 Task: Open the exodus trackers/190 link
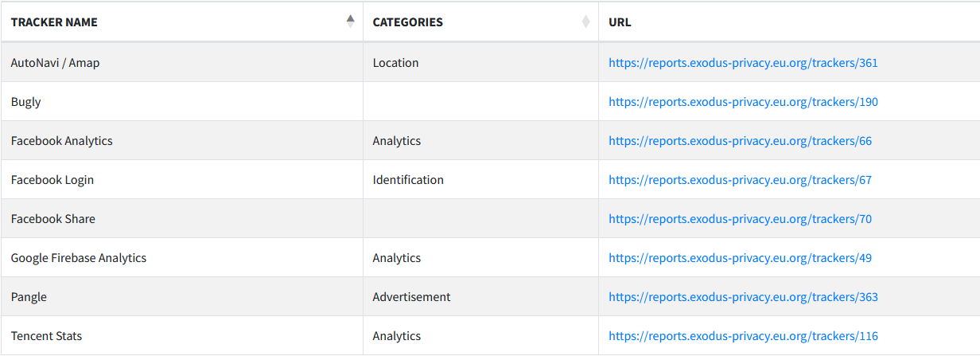click(x=743, y=101)
